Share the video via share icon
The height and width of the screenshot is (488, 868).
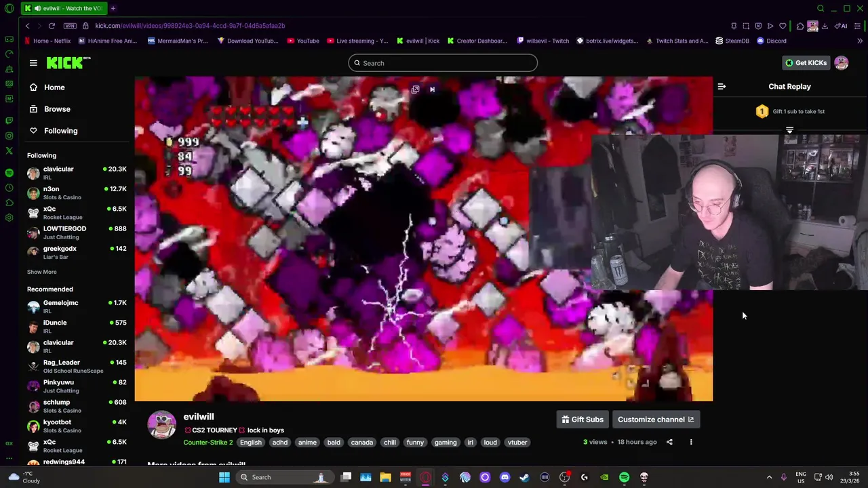(669, 442)
